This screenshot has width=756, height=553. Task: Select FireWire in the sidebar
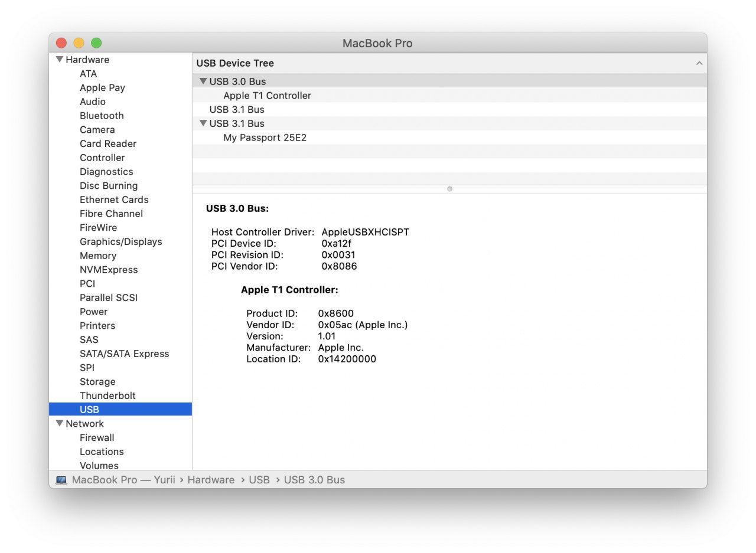99,228
